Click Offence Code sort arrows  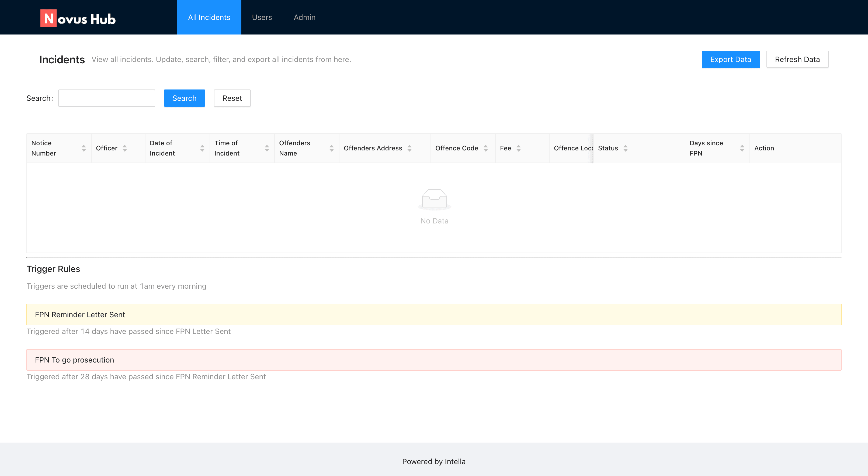click(x=485, y=148)
